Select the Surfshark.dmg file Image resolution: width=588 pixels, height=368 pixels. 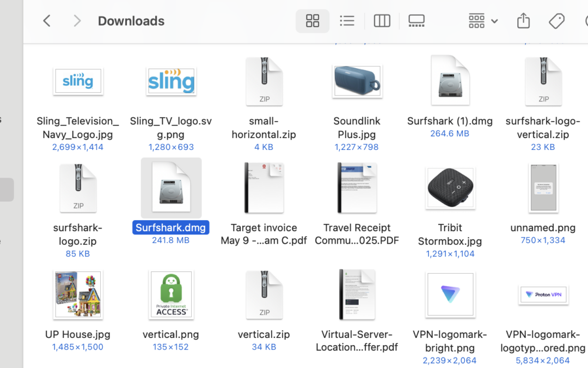[171, 188]
